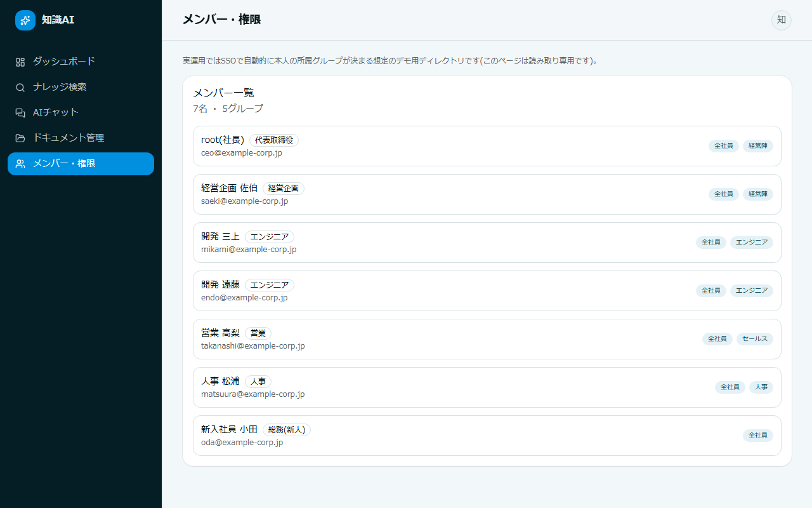
Task: Click エンジニア role badge next to 開発 遠藤
Action: 270,285
